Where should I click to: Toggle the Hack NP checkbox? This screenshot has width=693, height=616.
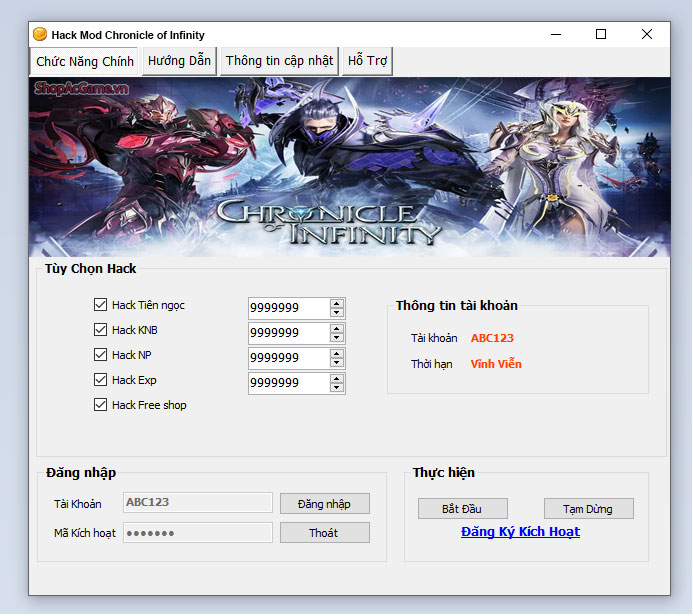(x=100, y=354)
